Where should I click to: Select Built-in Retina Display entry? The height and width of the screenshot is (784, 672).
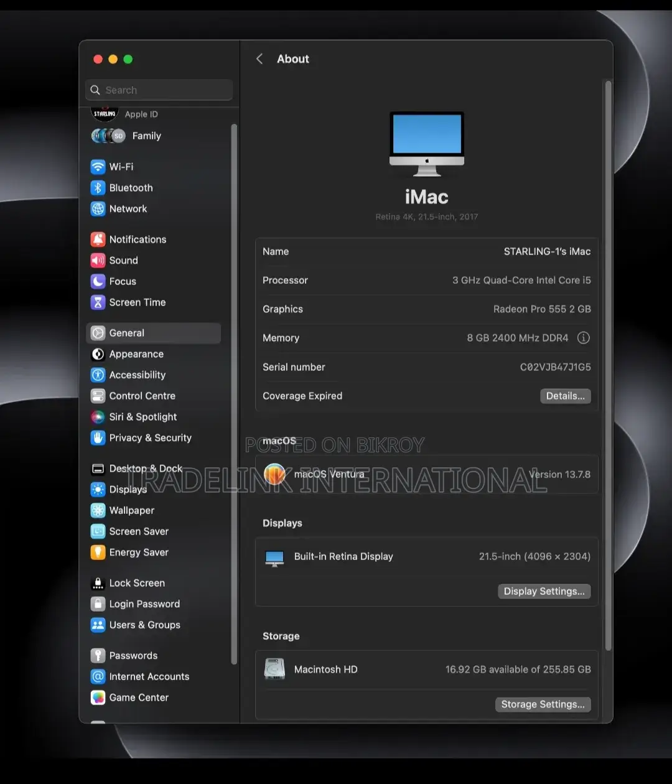pos(427,557)
